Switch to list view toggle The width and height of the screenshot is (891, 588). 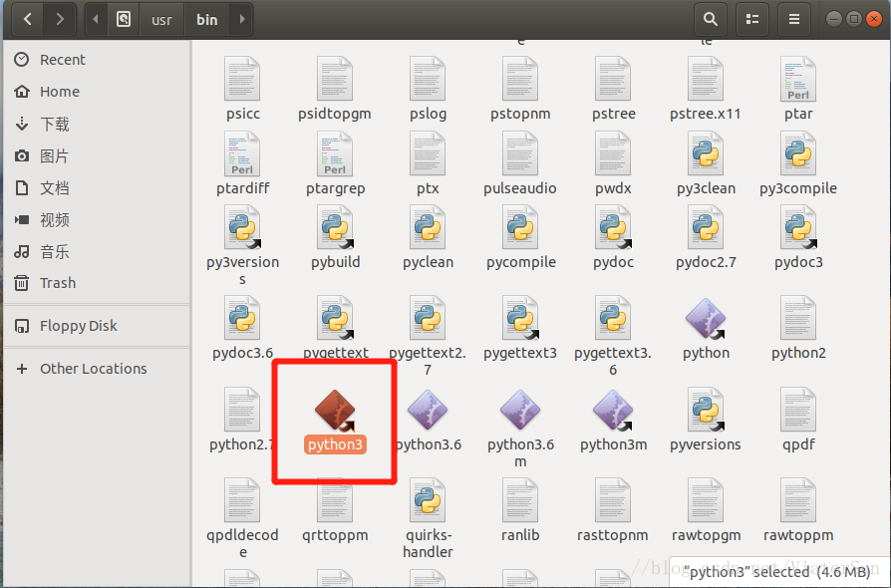(x=752, y=19)
